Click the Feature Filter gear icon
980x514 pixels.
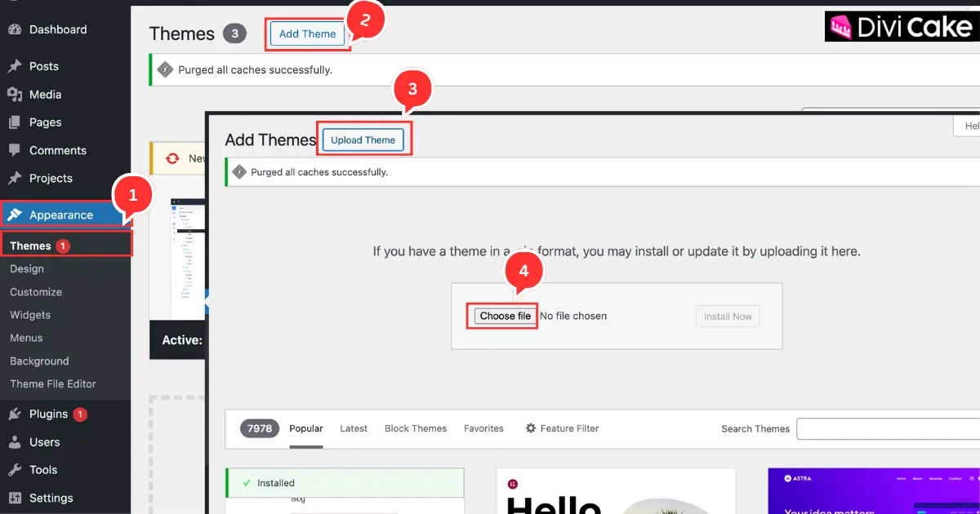click(x=531, y=428)
